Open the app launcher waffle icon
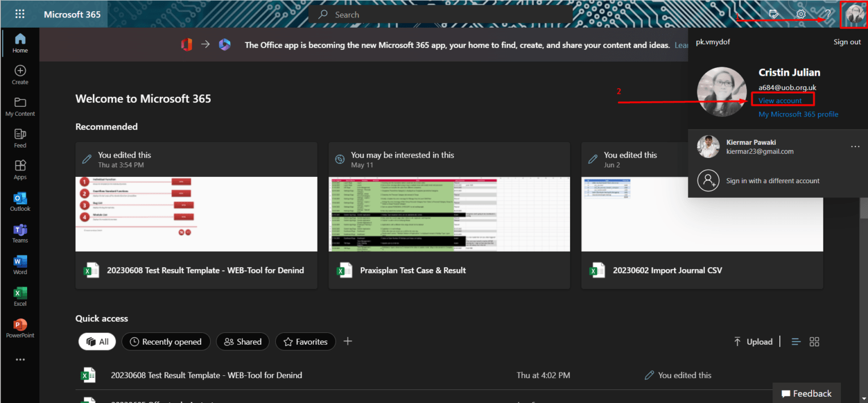 (20, 14)
